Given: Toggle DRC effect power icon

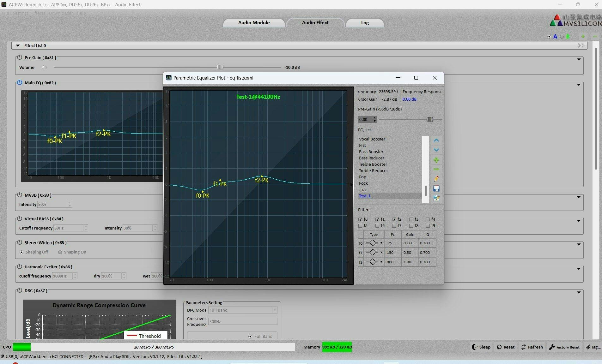Looking at the screenshot, I should click(x=20, y=290).
